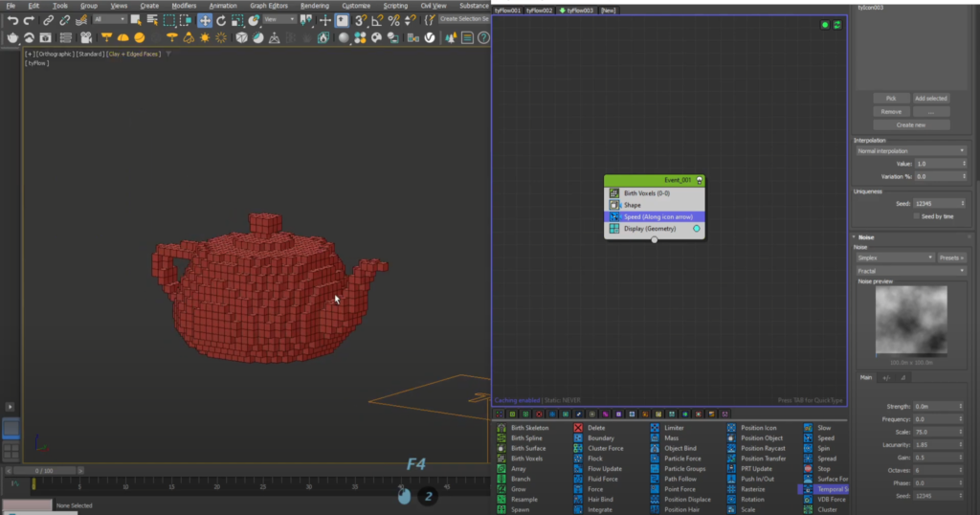
Task: Toggle the 3D Snaps button
Action: click(x=361, y=21)
